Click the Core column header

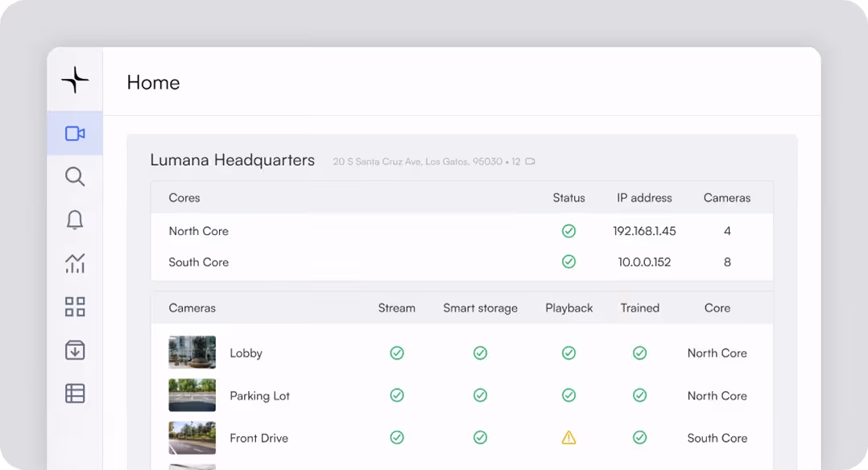point(717,308)
